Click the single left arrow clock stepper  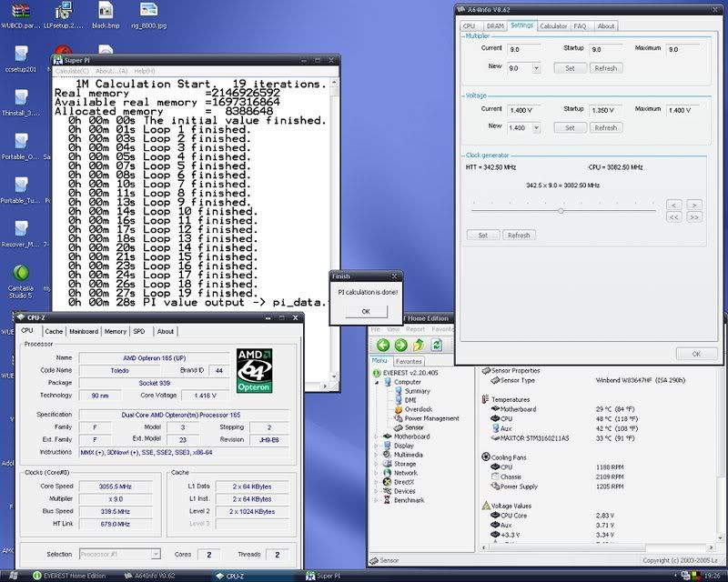pos(674,205)
